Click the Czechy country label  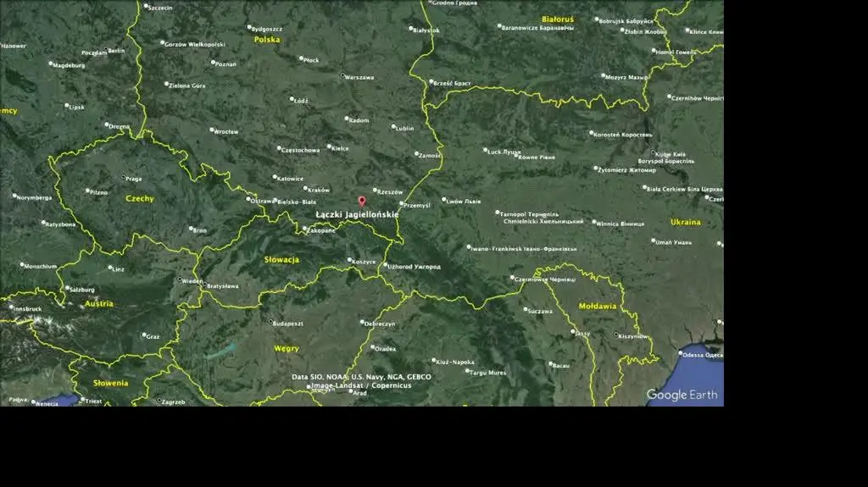(140, 199)
